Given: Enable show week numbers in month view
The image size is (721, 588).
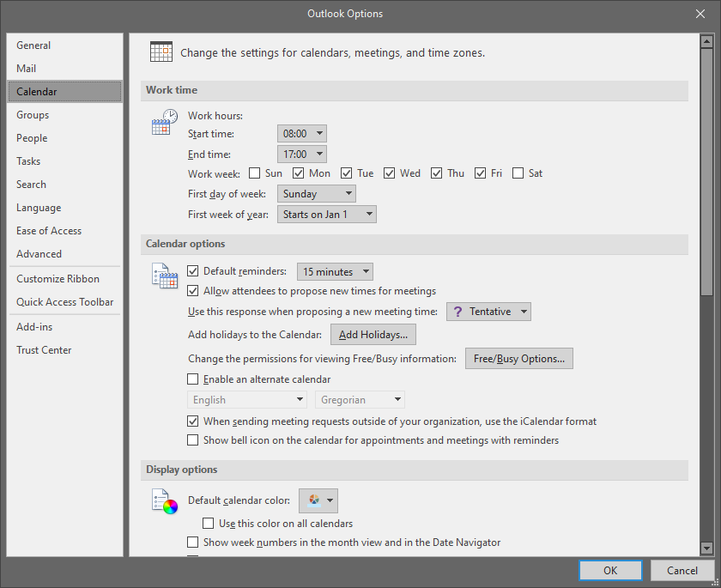Looking at the screenshot, I should [192, 542].
